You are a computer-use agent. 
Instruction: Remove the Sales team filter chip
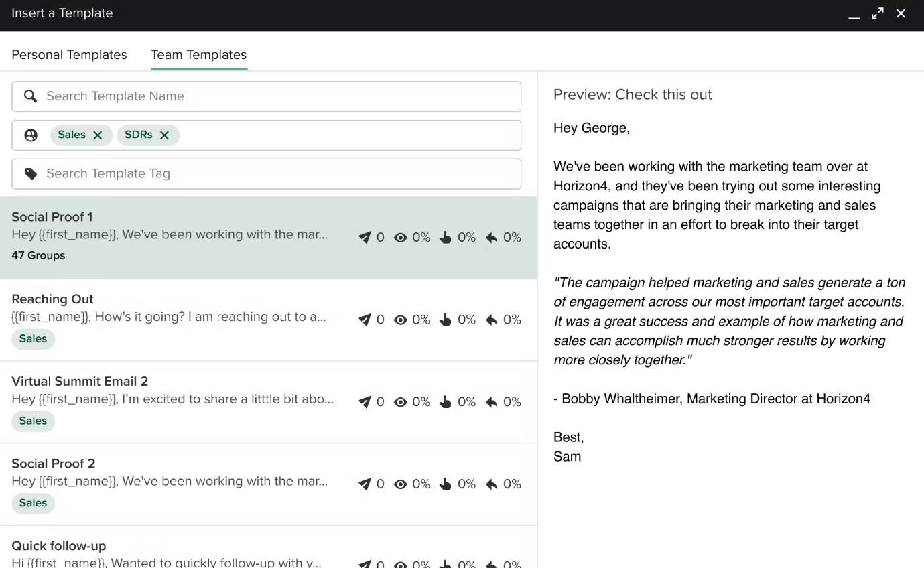[x=98, y=135]
